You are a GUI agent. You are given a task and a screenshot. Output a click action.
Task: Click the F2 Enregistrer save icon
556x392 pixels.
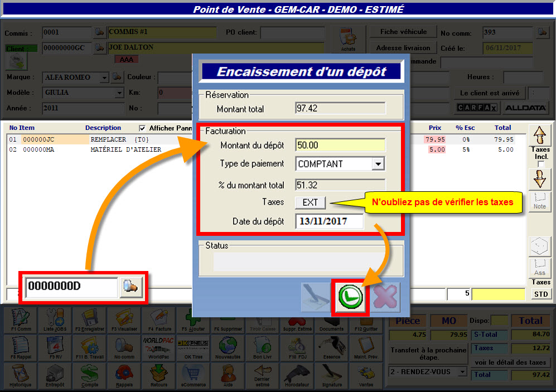90,320
